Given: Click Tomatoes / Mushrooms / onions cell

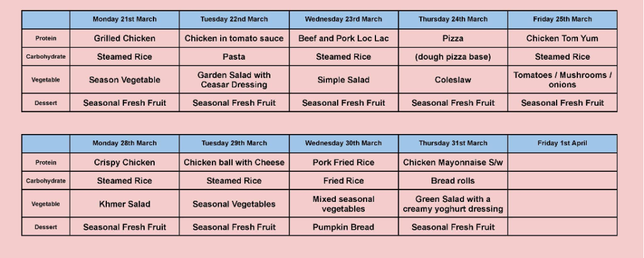Looking at the screenshot, I should coord(562,80).
